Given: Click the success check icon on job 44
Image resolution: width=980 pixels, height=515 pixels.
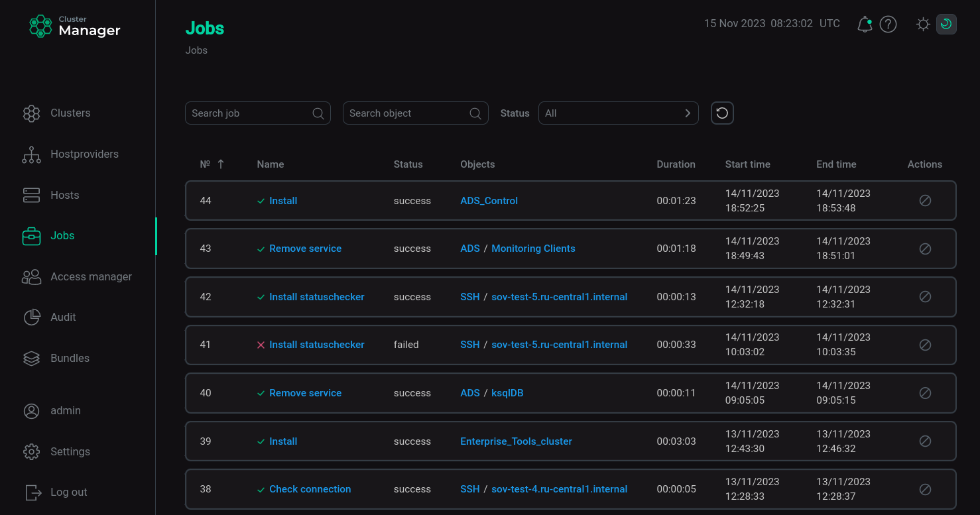Looking at the screenshot, I should (261, 201).
